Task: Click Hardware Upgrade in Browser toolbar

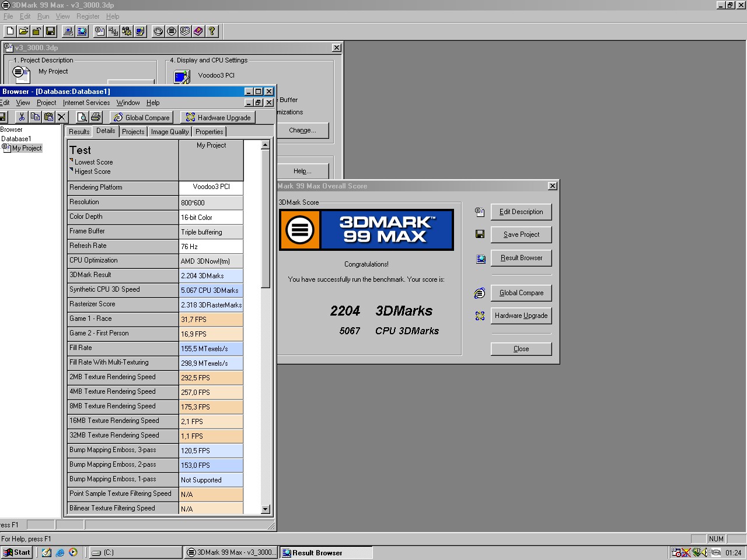Action: (218, 117)
